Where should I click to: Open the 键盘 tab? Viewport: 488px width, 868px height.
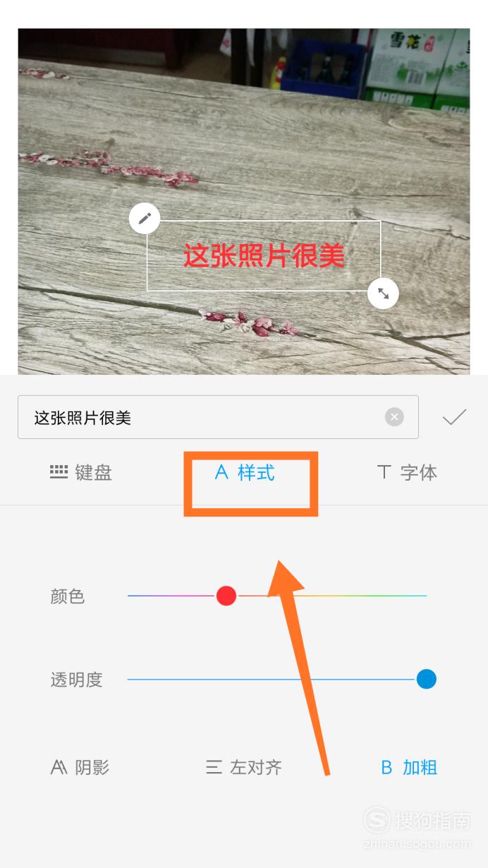coord(81,472)
